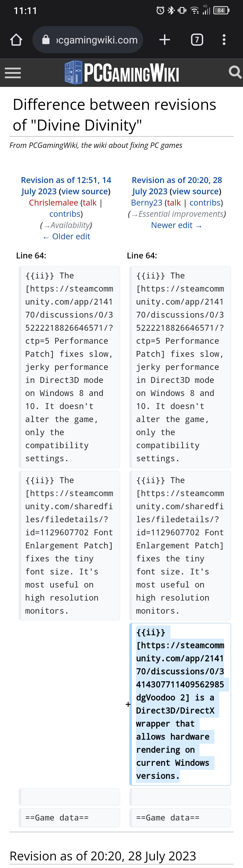
Task: Open the tab switcher showing 7 tabs
Action: coord(197,40)
